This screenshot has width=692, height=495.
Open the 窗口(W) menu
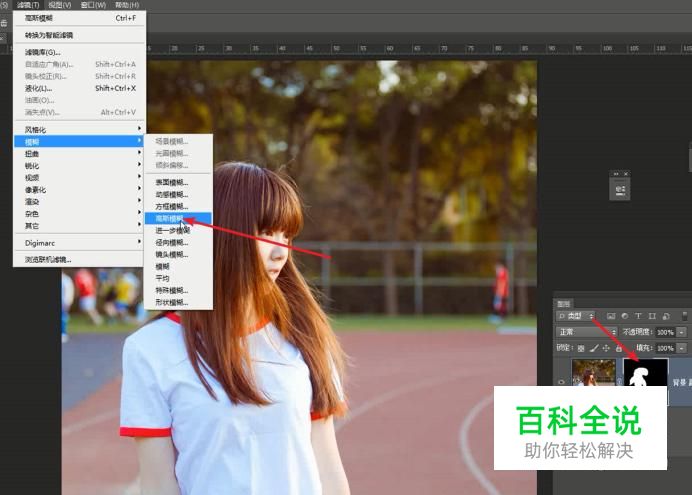click(x=93, y=5)
